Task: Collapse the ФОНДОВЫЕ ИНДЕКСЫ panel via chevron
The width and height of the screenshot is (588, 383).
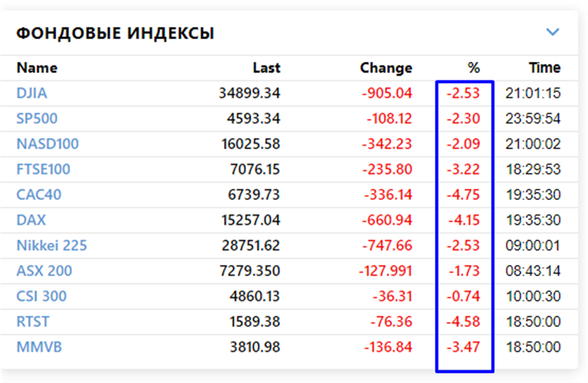Action: 553,32
